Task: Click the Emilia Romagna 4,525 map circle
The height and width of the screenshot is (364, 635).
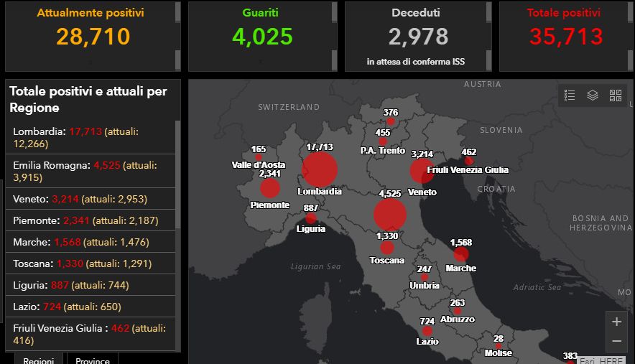Action: 390,214
